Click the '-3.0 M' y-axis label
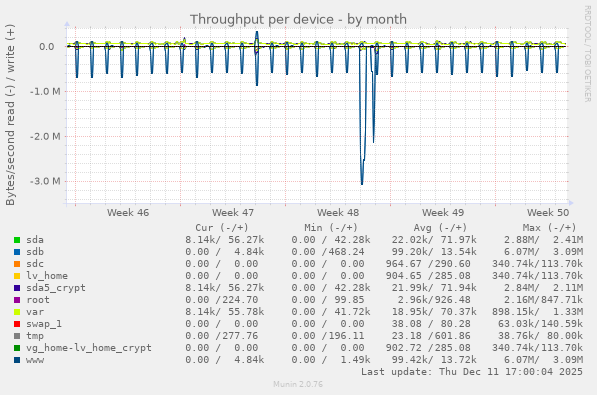 45,181
